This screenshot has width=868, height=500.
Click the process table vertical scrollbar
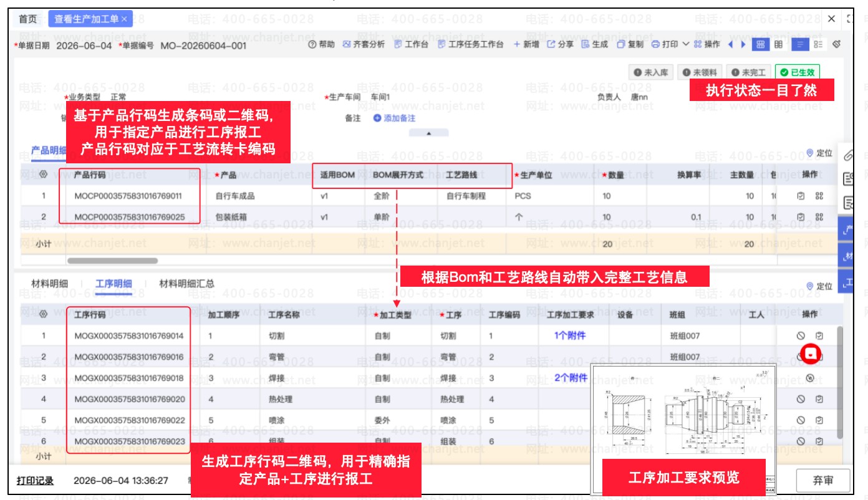pos(839,382)
